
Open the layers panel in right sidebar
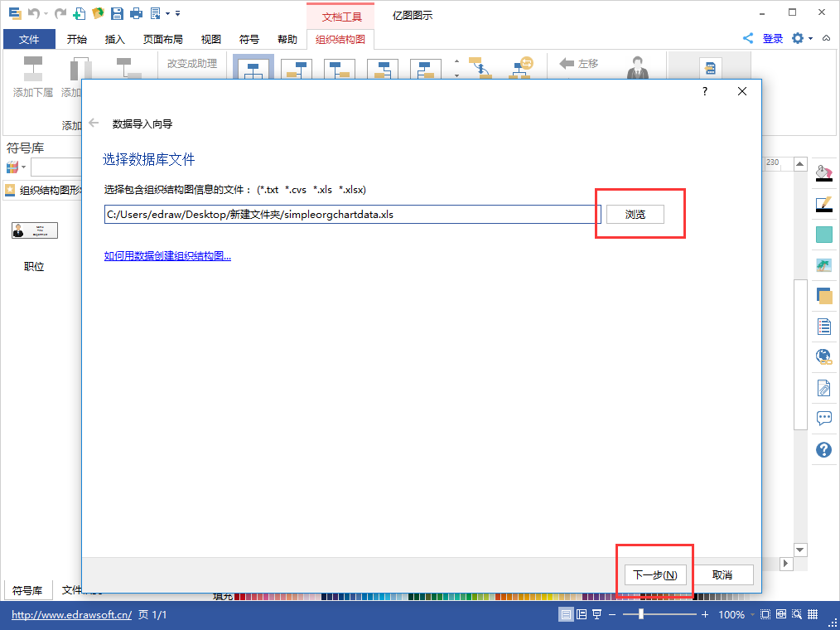coord(824,295)
